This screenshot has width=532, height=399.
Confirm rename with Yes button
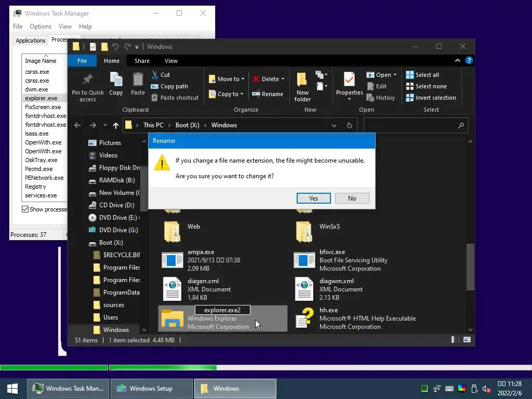point(313,198)
